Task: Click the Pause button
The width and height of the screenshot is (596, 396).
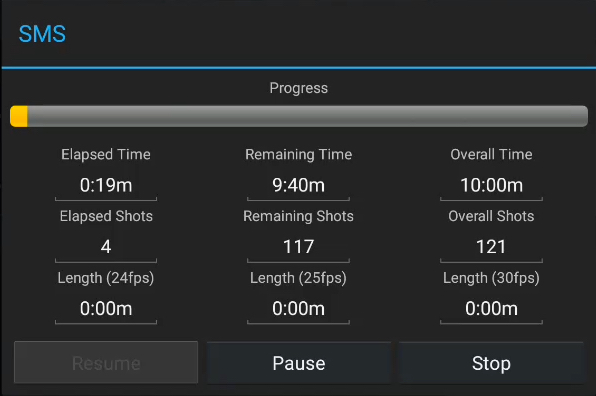Action: click(x=299, y=363)
